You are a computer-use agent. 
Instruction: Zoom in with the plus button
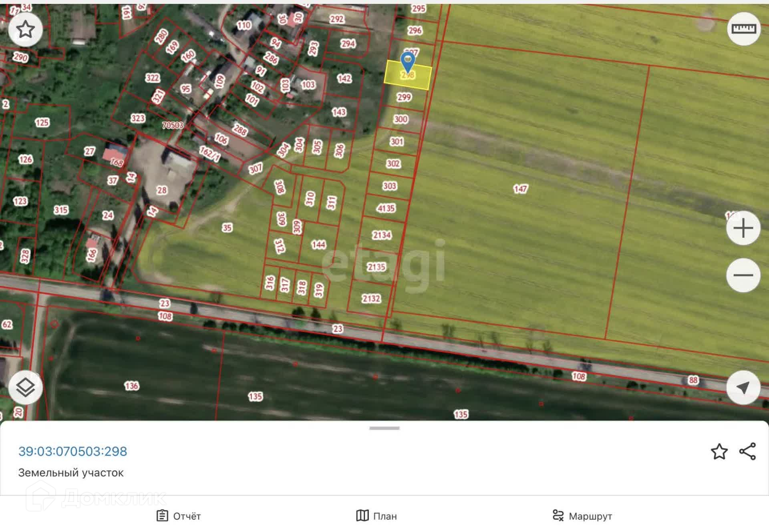(743, 228)
